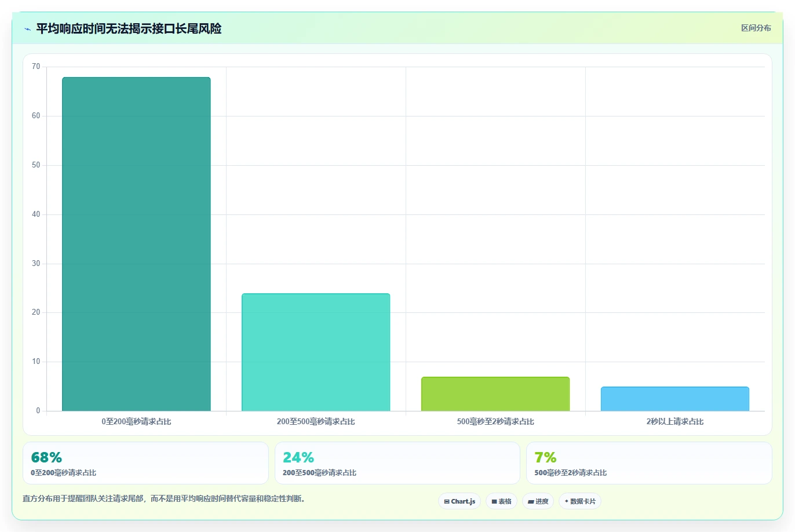795x532 pixels.
Task: Open the 24% stat card
Action: [397, 463]
